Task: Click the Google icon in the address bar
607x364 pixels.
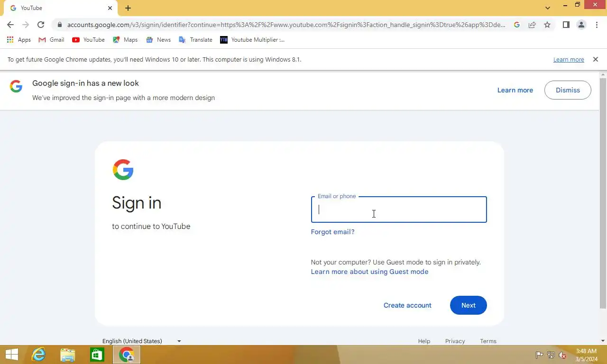Action: 517,25
